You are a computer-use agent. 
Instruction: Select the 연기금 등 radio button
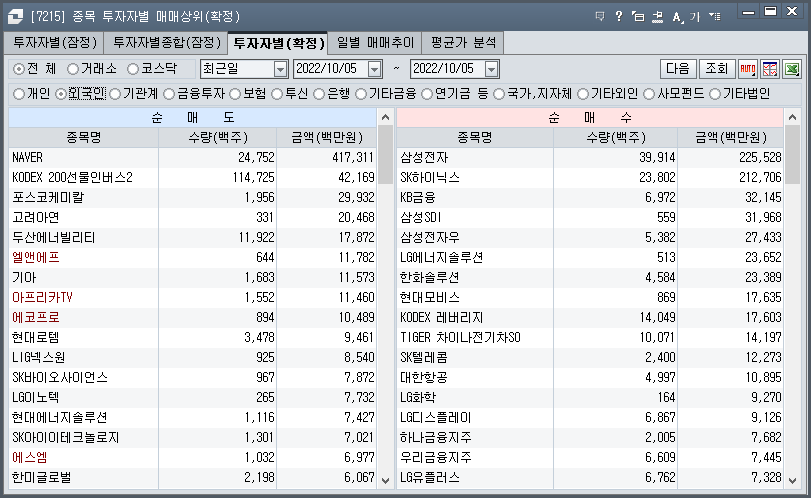427,94
